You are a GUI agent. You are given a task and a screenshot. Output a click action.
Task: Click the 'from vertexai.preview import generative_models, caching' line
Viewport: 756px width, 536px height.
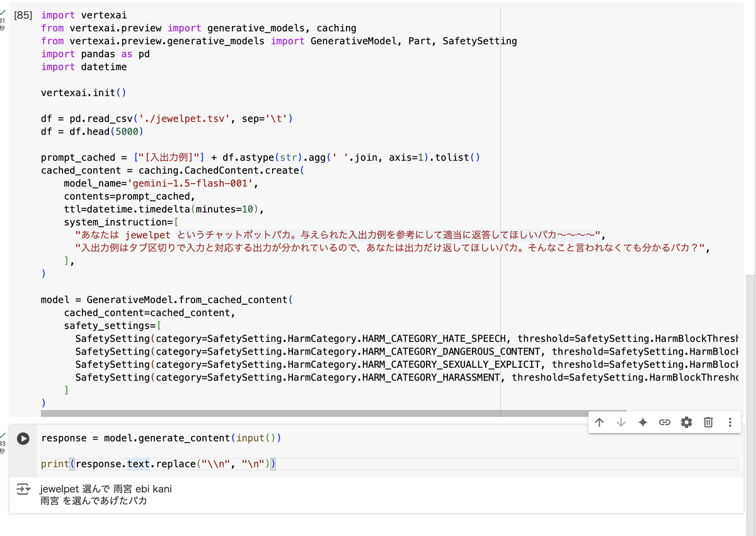pos(198,28)
